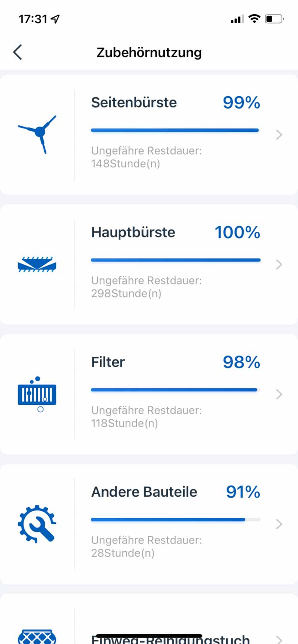Tap the Seitenbürste side brush icon
The image size is (298, 644).
pos(37,134)
